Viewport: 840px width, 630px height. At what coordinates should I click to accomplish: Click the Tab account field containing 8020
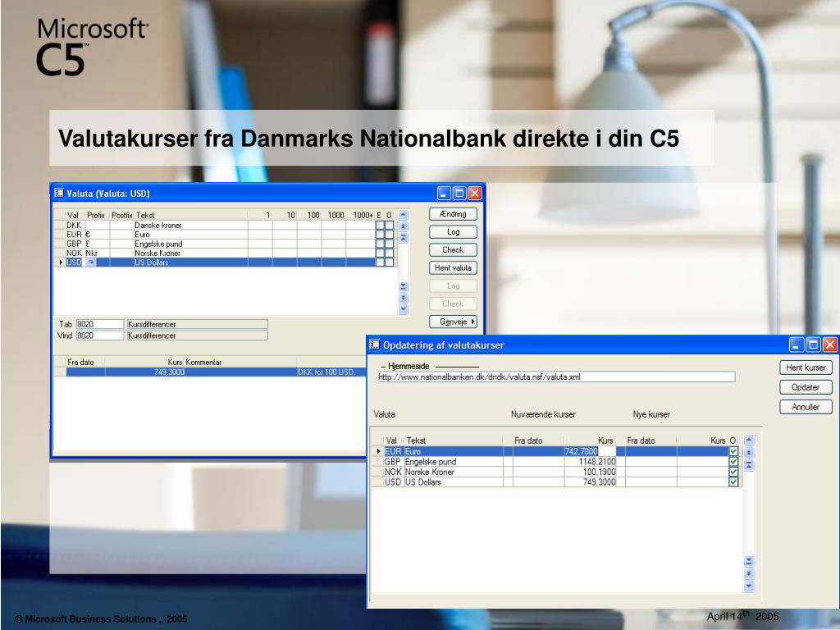(99, 324)
